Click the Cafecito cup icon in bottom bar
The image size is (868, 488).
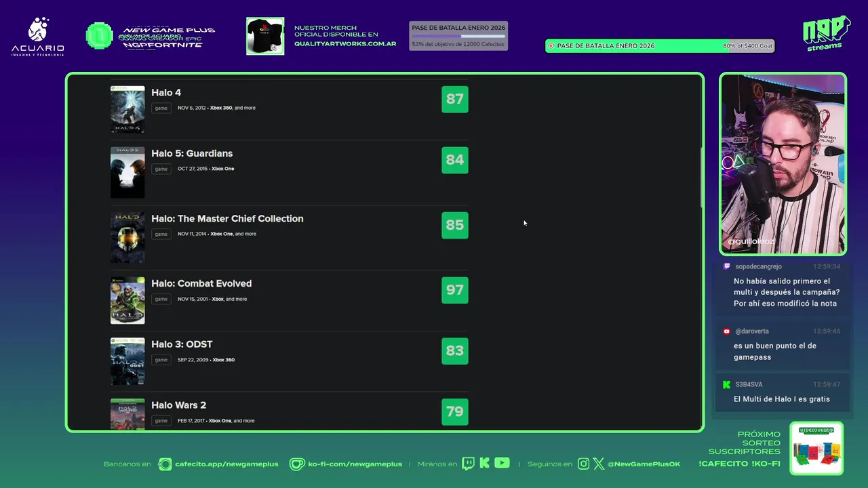click(165, 464)
